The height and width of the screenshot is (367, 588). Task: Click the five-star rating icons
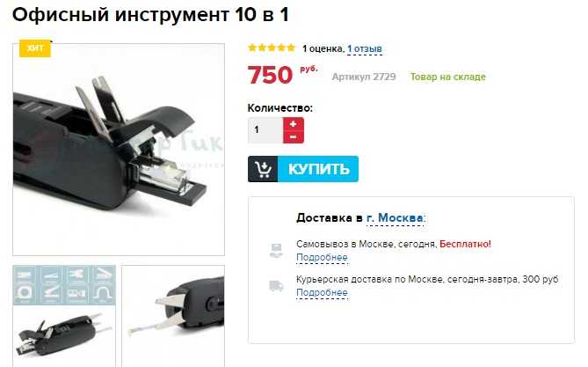pyautogui.click(x=272, y=48)
